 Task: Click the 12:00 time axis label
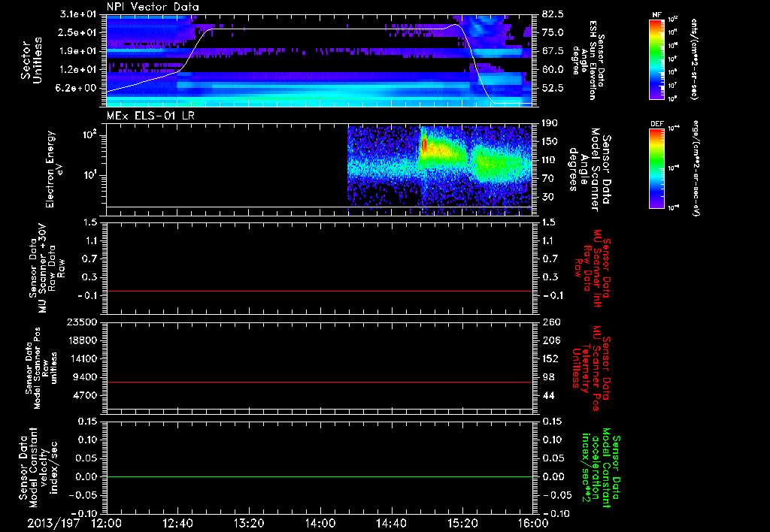tap(107, 523)
